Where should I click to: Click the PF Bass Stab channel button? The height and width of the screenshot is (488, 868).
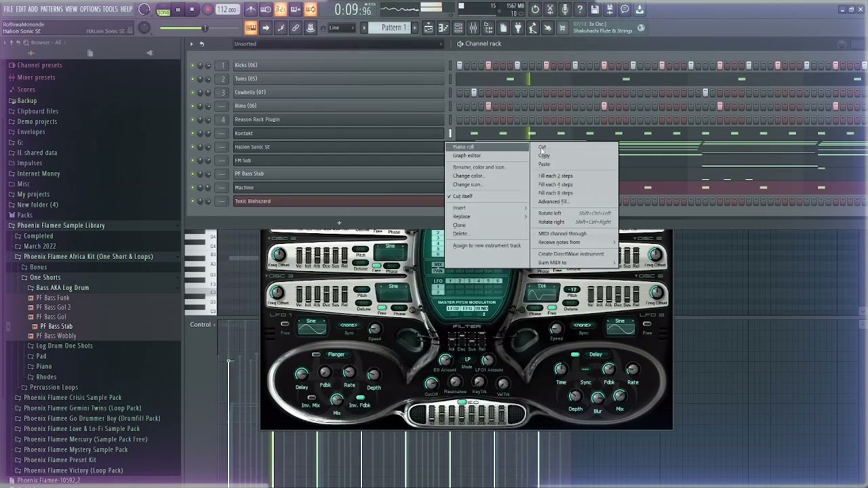338,174
